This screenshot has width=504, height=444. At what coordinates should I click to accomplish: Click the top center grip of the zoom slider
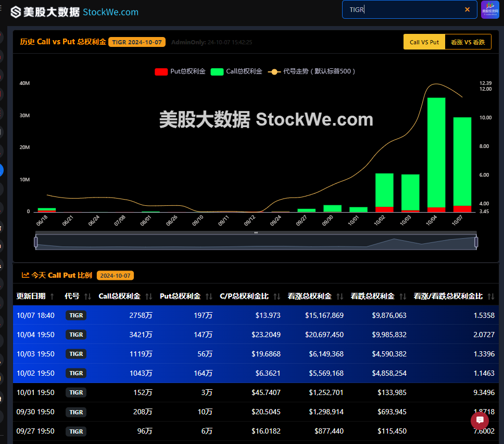point(256,232)
